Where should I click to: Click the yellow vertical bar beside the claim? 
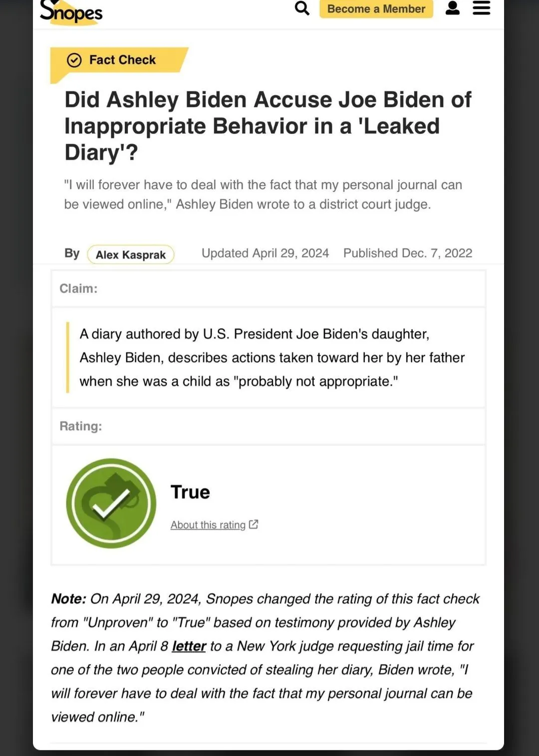tap(69, 358)
